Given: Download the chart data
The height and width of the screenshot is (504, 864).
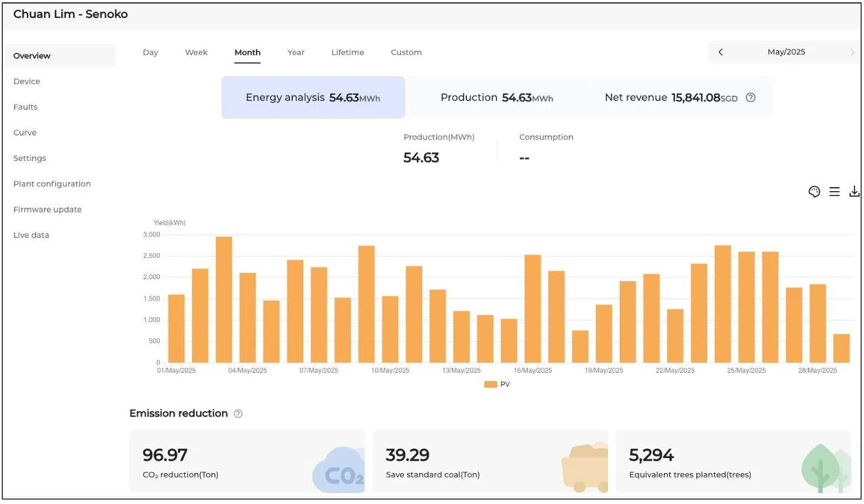Looking at the screenshot, I should click(x=854, y=192).
